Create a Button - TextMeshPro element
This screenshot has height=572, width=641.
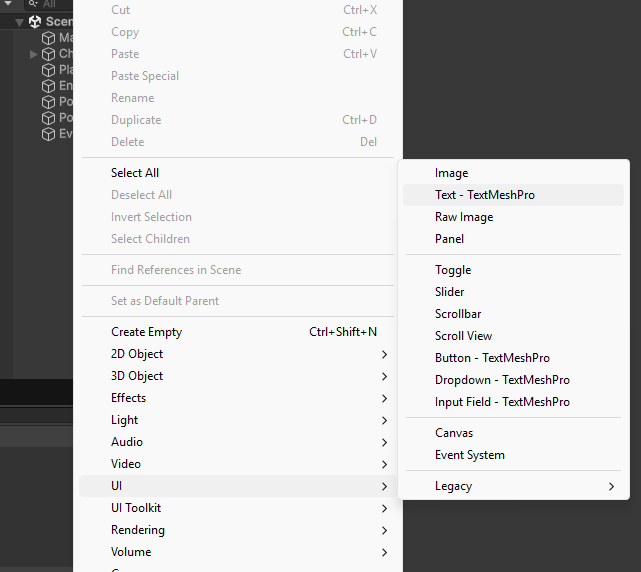(x=513, y=359)
